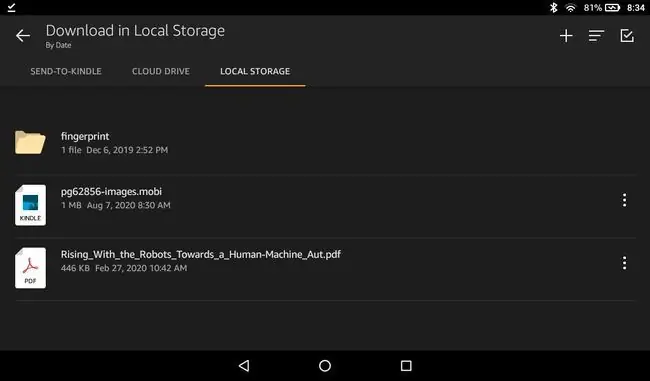Switch to the Cloud Drive tab
650x381 pixels.
point(161,71)
